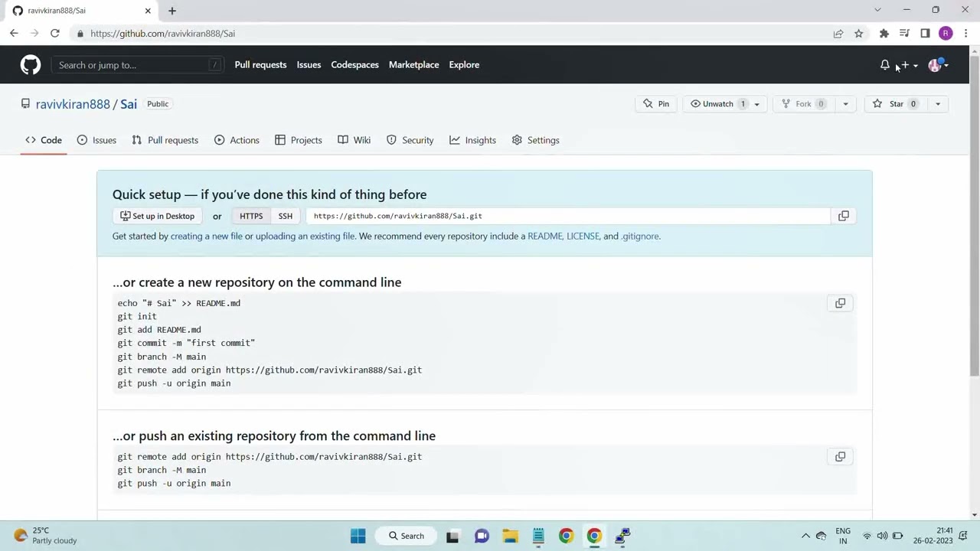
Task: Open the .gitignore link
Action: pyautogui.click(x=639, y=236)
